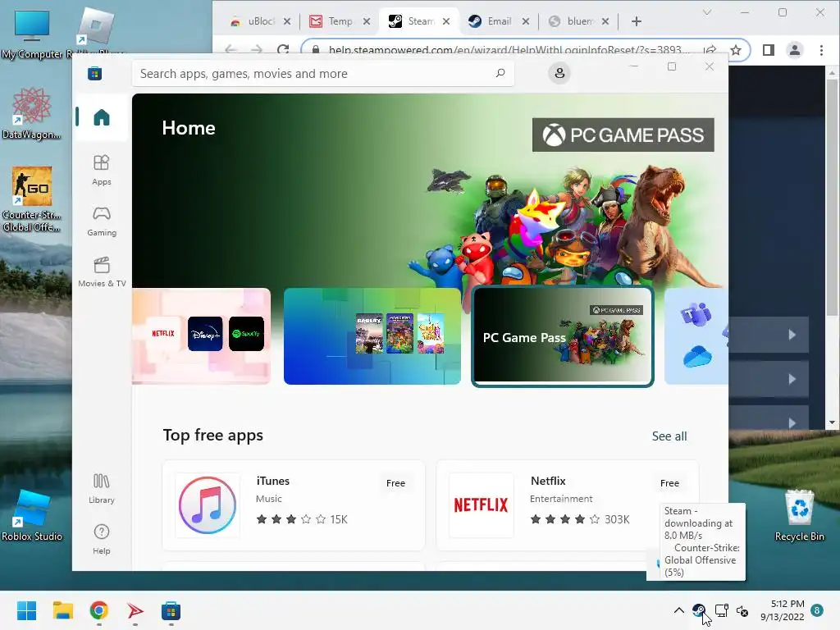
Task: Open Chrome three-dot menu
Action: (821, 50)
